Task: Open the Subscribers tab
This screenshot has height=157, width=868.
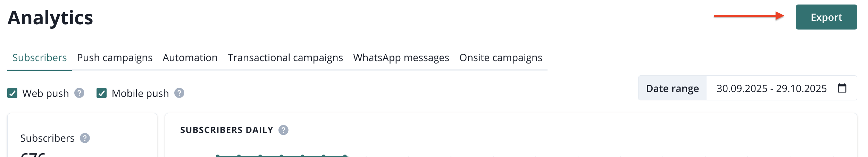Action: [40, 58]
